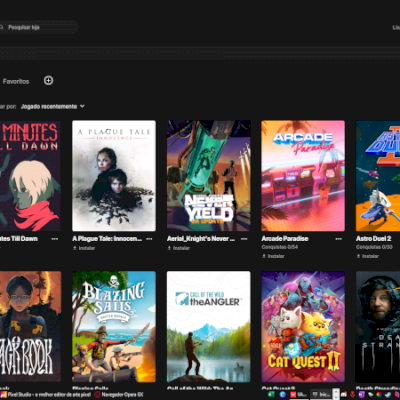The image size is (400, 400).
Task: Open the Favoritos tab
Action: click(x=16, y=81)
